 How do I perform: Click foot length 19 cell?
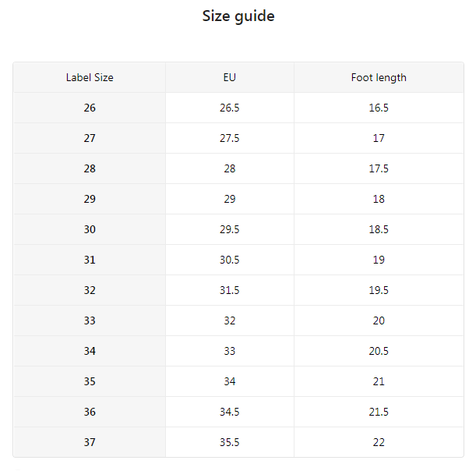[x=379, y=260]
